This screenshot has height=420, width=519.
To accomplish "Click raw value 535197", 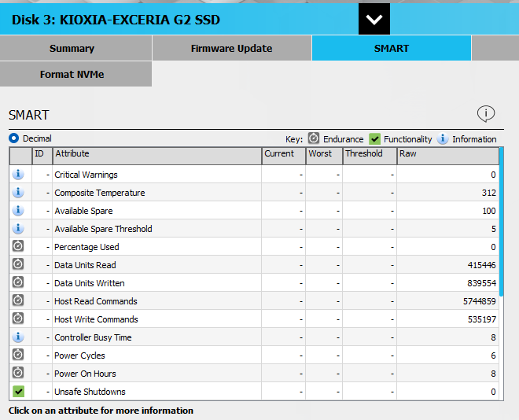I will (481, 319).
